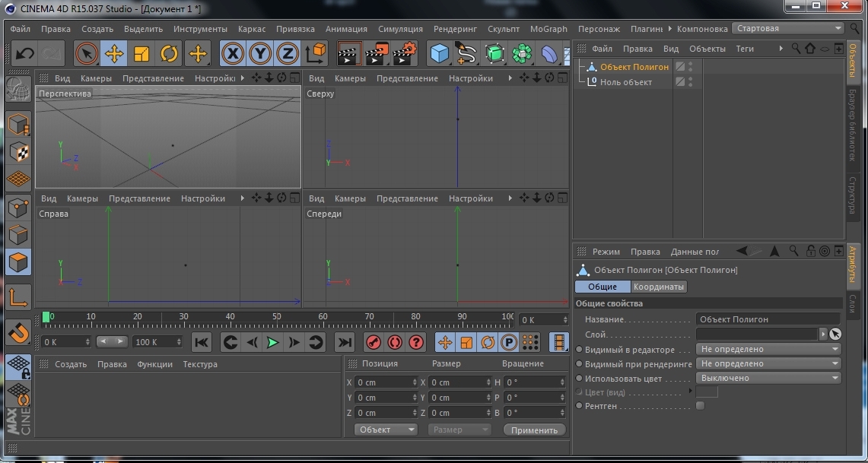Image resolution: width=868 pixels, height=463 pixels.
Task: Open the Объект coordinate mode dropdown
Action: (x=386, y=430)
